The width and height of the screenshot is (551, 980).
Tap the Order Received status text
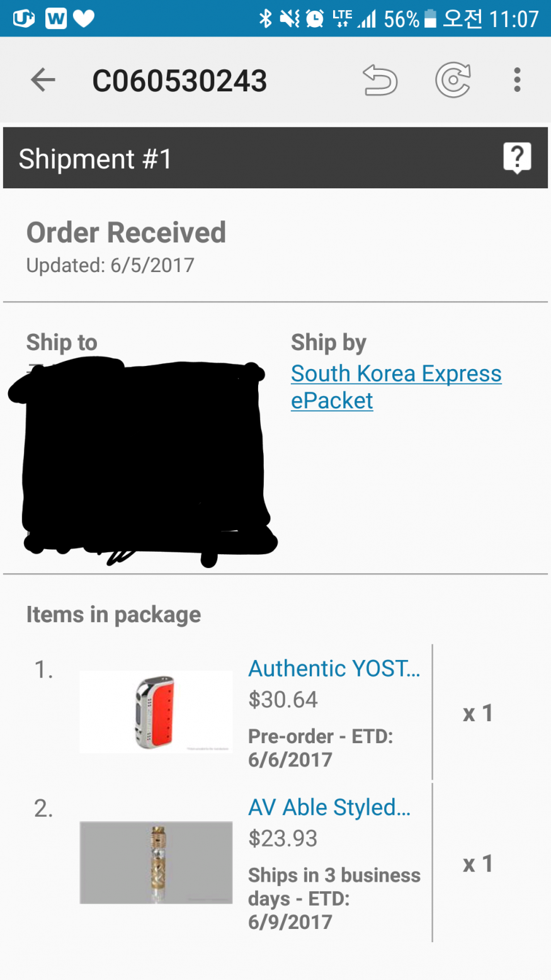click(126, 232)
